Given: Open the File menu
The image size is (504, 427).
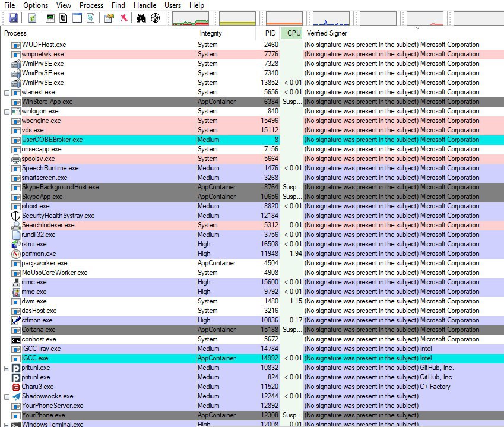Looking at the screenshot, I should tap(9, 5).
